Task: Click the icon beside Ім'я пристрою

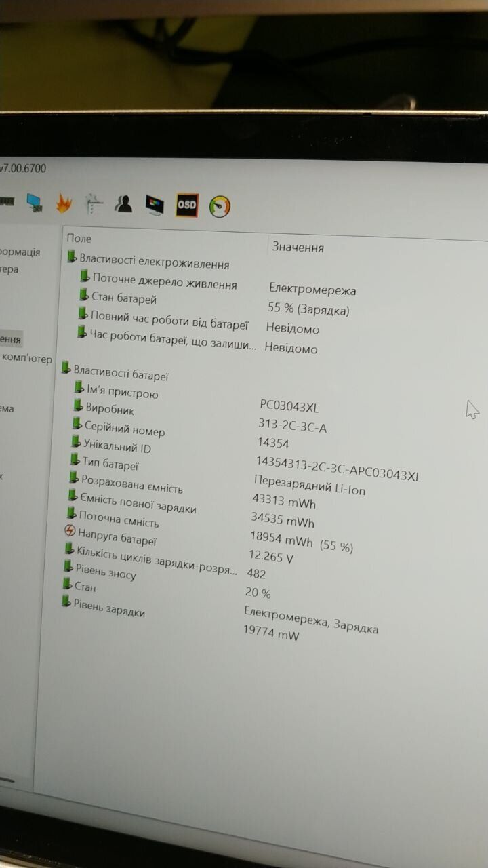Action: 79,388
